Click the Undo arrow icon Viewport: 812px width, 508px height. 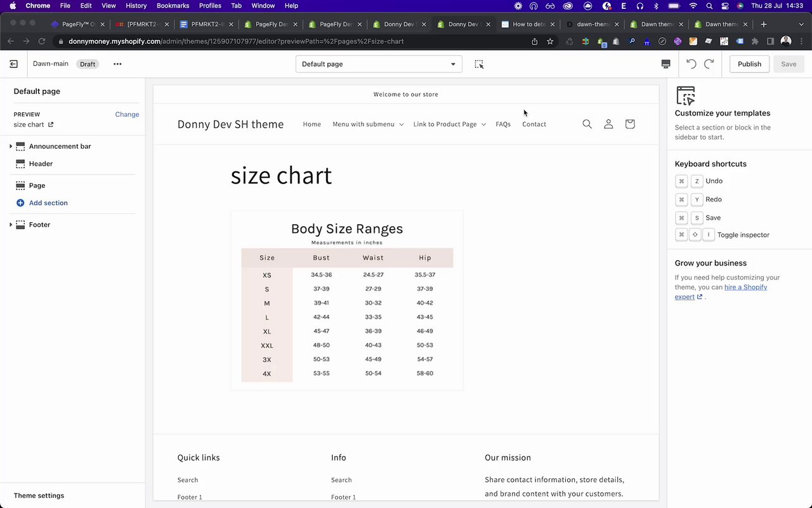691,64
